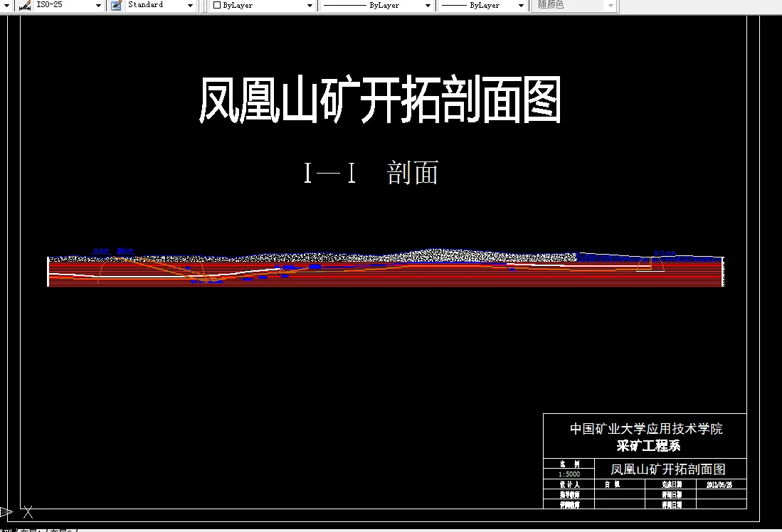This screenshot has width=782, height=532.
Task: Click the toolbar grip before the layer control
Action: pyautogui.click(x=204, y=6)
